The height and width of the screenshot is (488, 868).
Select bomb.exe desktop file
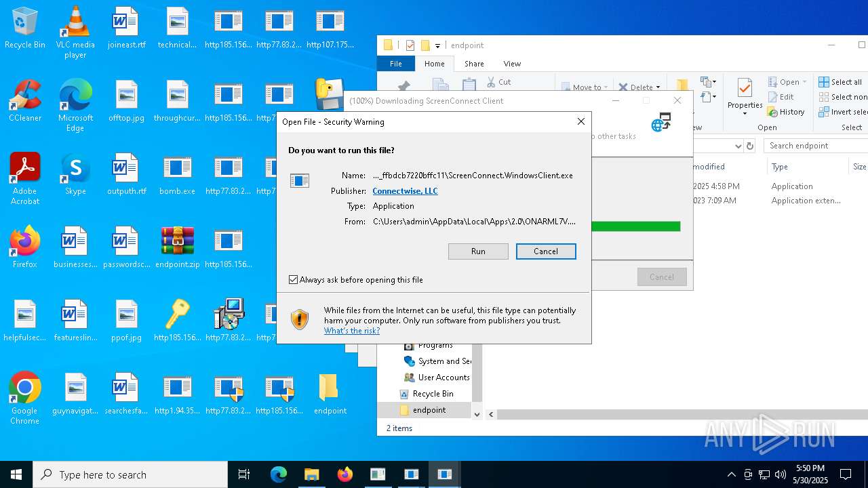177,174
